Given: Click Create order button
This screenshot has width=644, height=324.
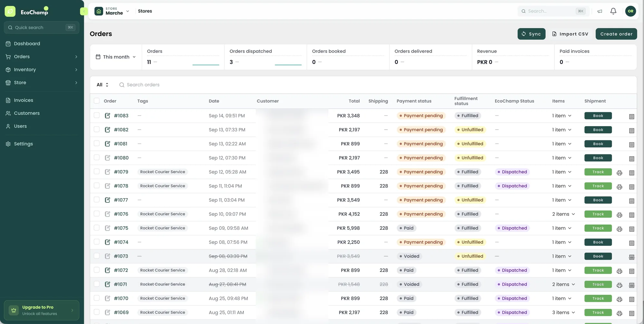Looking at the screenshot, I should [616, 34].
